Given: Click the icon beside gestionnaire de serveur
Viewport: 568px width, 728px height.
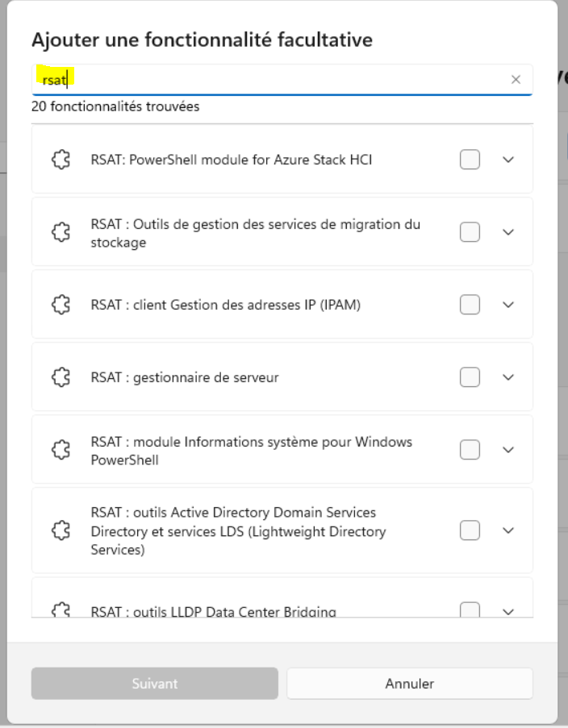Looking at the screenshot, I should [60, 377].
